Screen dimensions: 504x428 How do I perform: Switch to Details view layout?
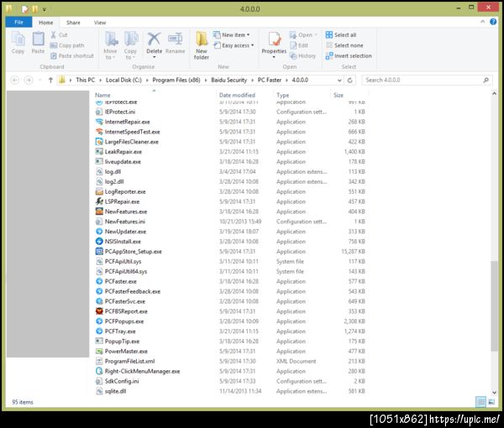[480, 402]
